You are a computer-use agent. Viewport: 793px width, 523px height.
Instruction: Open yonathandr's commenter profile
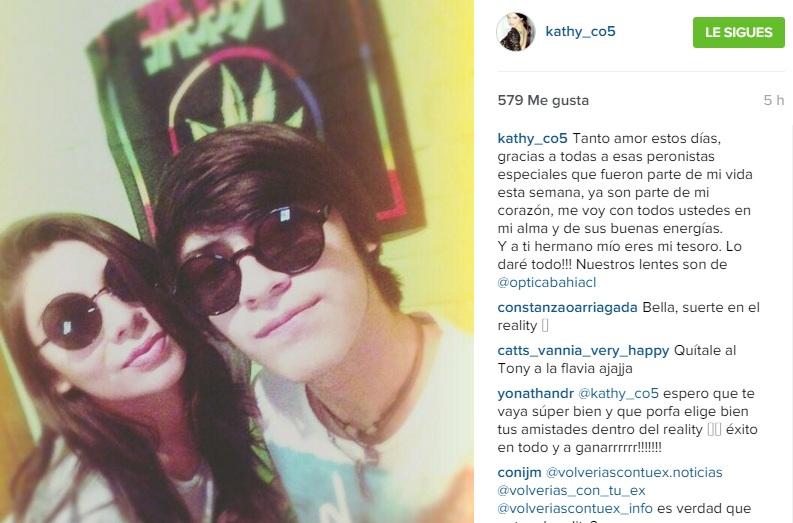pos(536,394)
